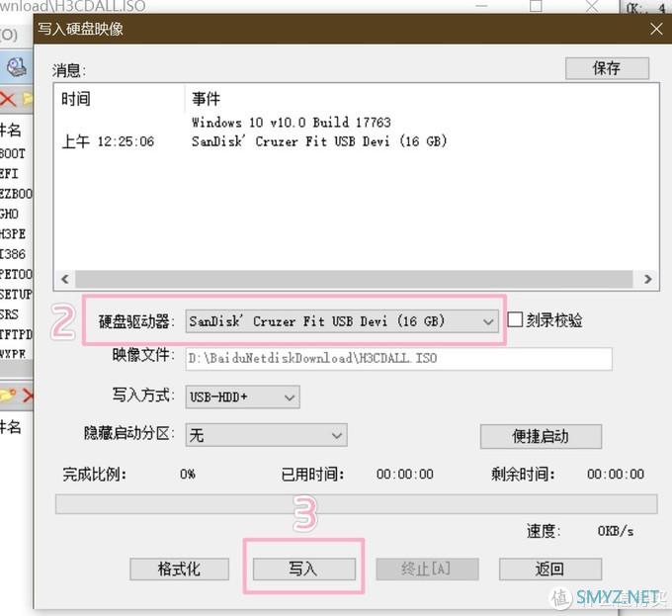Select GHO folder in UltraISO file list
This screenshot has width=672, height=616.
[x=10, y=214]
